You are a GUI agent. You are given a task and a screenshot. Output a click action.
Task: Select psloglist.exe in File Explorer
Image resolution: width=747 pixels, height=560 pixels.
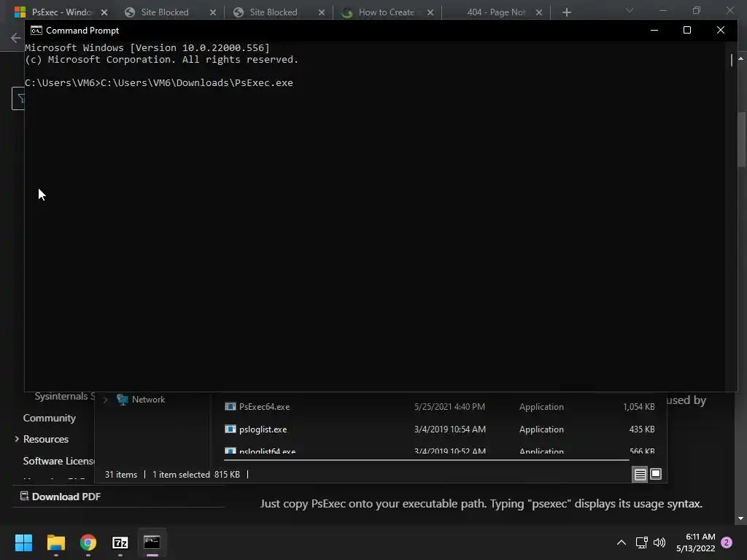point(441,429)
